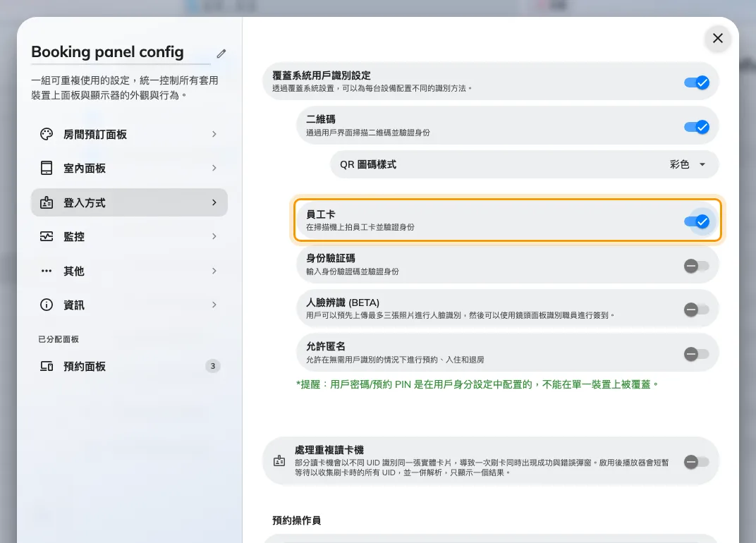Screen dimensions: 756x543
Task: Disable the 二維碼 switch
Action: tap(697, 127)
